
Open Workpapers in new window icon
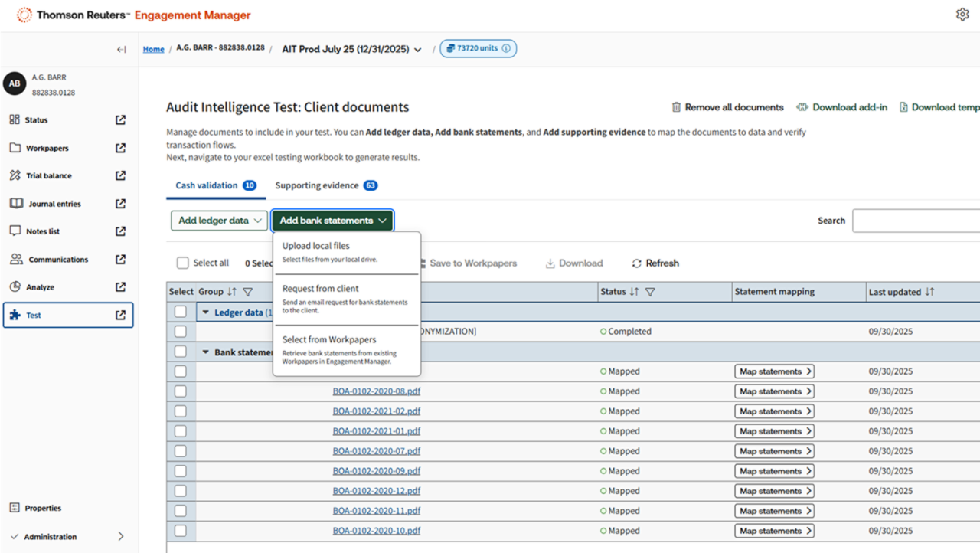click(120, 148)
